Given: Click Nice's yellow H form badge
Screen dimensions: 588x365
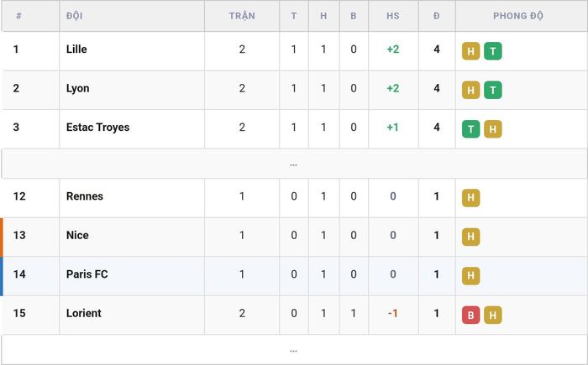Looking at the screenshot, I should tap(470, 237).
